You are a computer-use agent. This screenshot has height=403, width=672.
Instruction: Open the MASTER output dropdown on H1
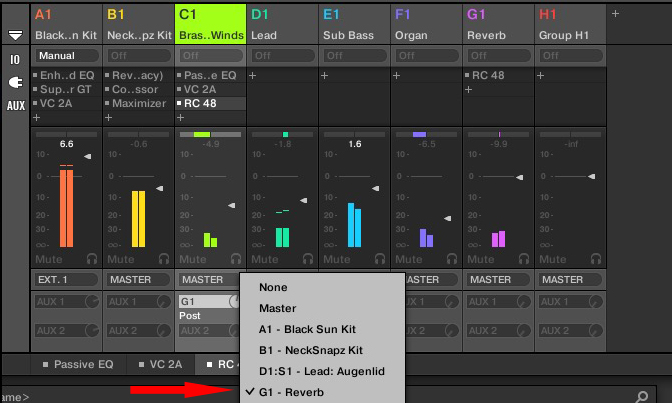click(x=570, y=280)
